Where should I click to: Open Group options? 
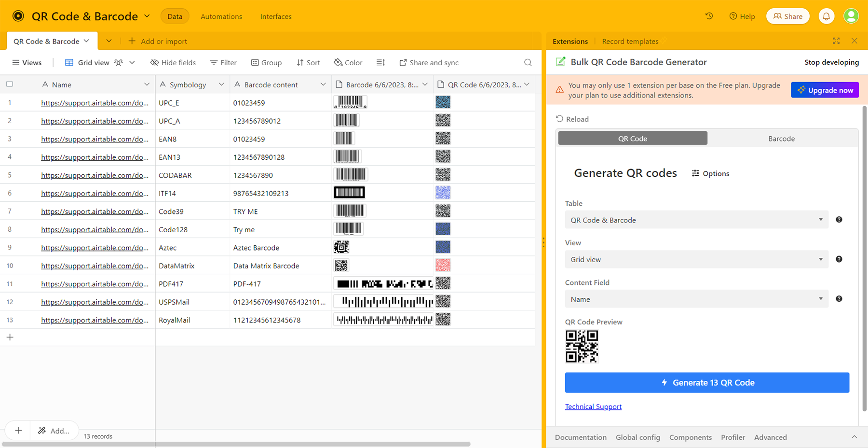[266, 62]
